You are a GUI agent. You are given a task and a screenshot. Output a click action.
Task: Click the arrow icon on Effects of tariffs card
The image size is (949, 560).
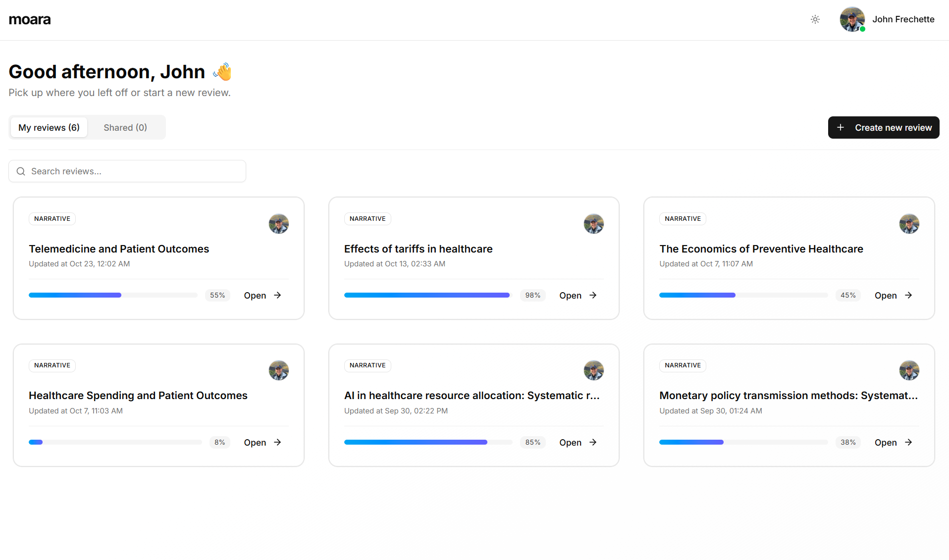pyautogui.click(x=593, y=295)
